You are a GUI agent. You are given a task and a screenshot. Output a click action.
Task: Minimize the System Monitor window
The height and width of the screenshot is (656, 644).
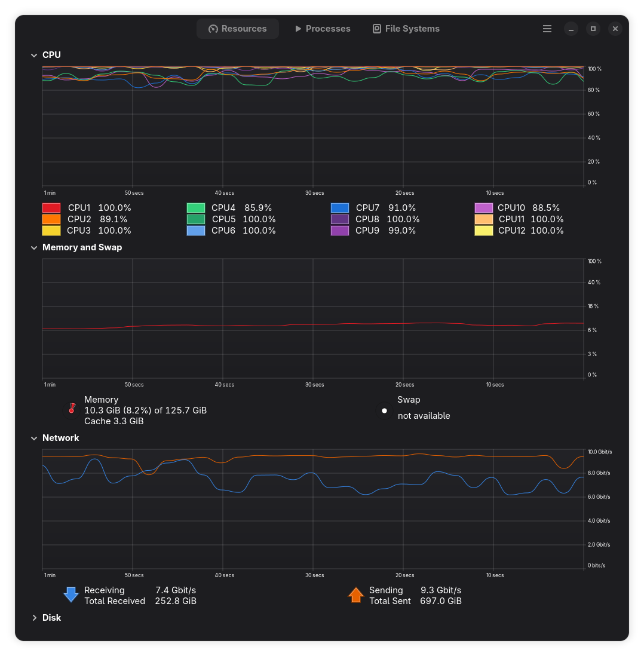pyautogui.click(x=571, y=29)
